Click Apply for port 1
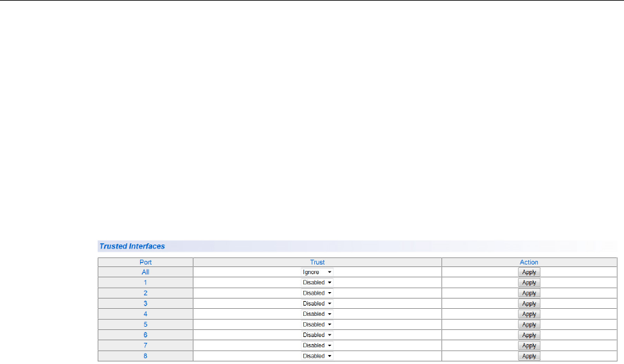The image size is (624, 364). pyautogui.click(x=529, y=282)
